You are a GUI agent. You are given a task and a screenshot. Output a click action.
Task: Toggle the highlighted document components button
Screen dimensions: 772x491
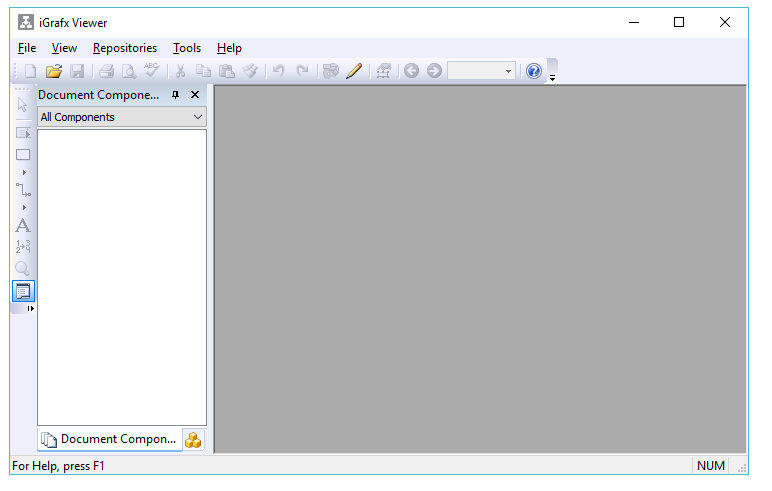[x=23, y=292]
